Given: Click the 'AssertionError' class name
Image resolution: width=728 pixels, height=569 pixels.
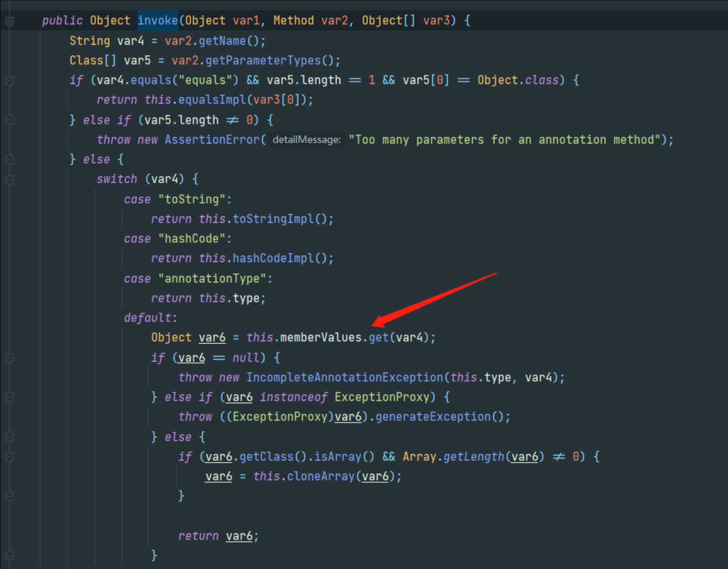Looking at the screenshot, I should tap(212, 140).
